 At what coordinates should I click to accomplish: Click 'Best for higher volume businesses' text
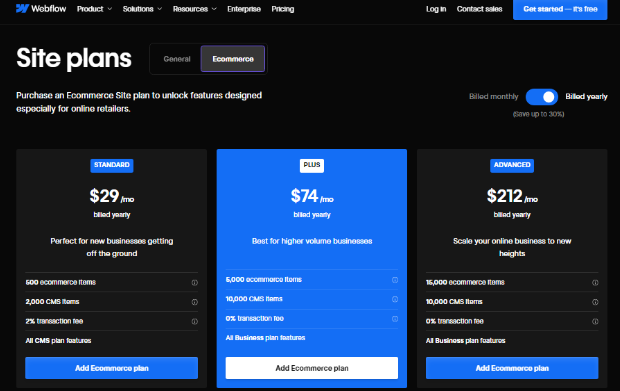click(x=312, y=241)
